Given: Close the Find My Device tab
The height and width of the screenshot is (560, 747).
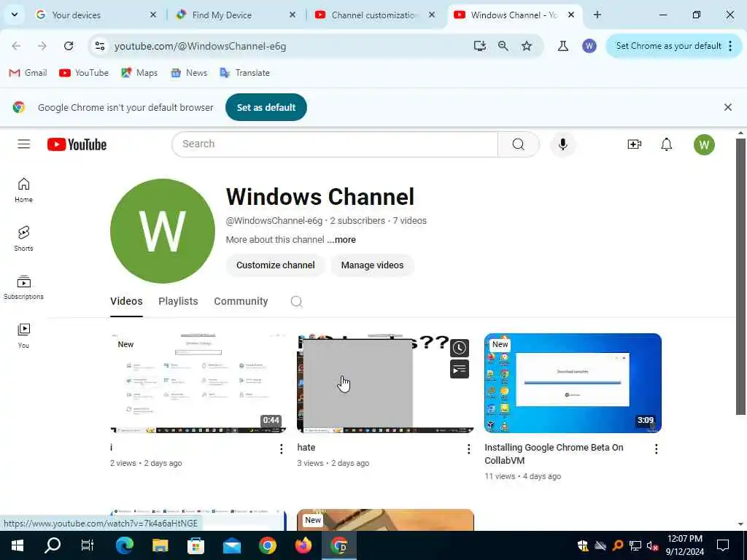Looking at the screenshot, I should pos(293,15).
